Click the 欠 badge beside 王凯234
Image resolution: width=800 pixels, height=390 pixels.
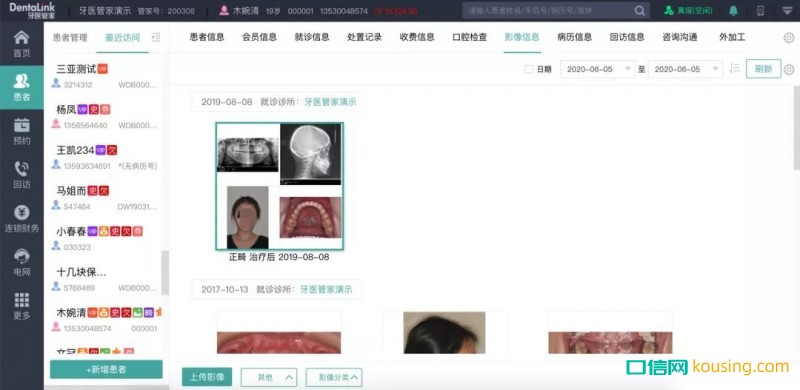112,150
